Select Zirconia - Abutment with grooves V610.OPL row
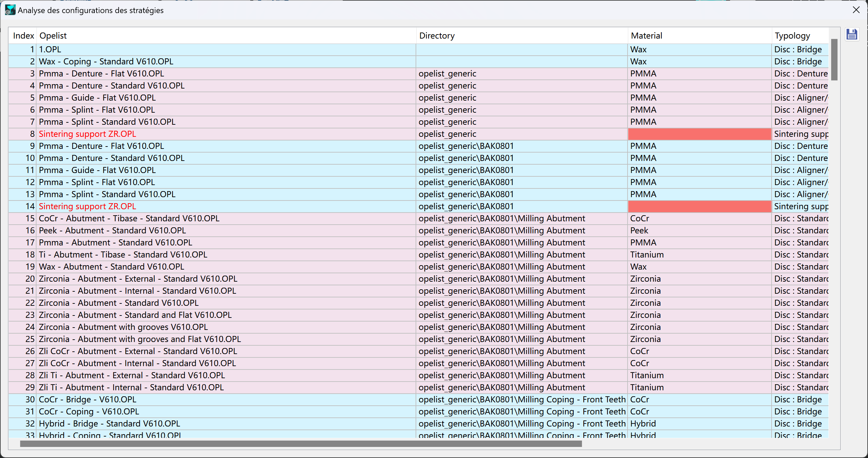The height and width of the screenshot is (458, 868). pos(419,327)
